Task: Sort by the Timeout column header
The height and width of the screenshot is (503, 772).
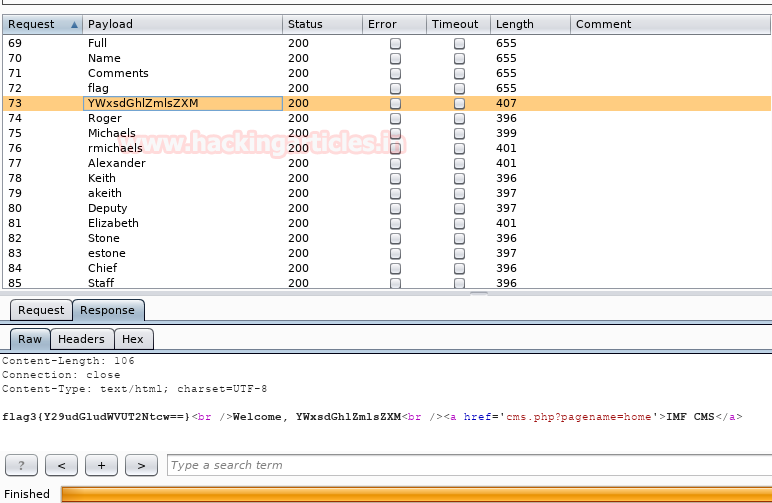Action: (458, 24)
